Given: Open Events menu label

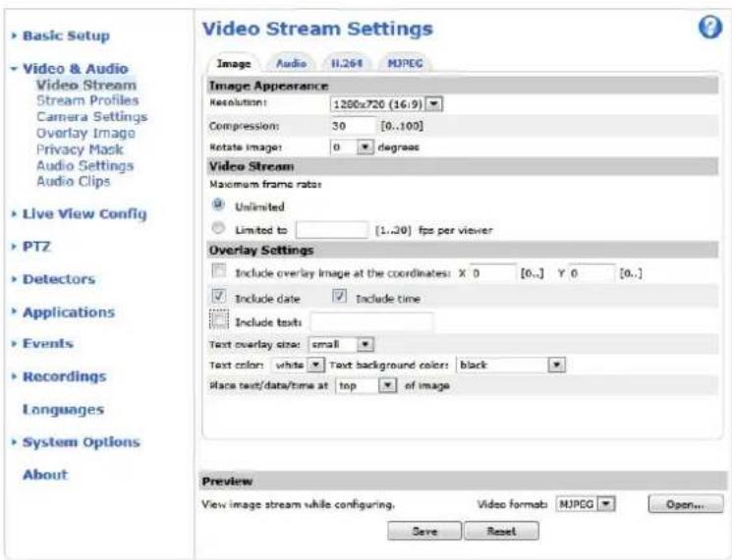Looking at the screenshot, I should point(48,344).
